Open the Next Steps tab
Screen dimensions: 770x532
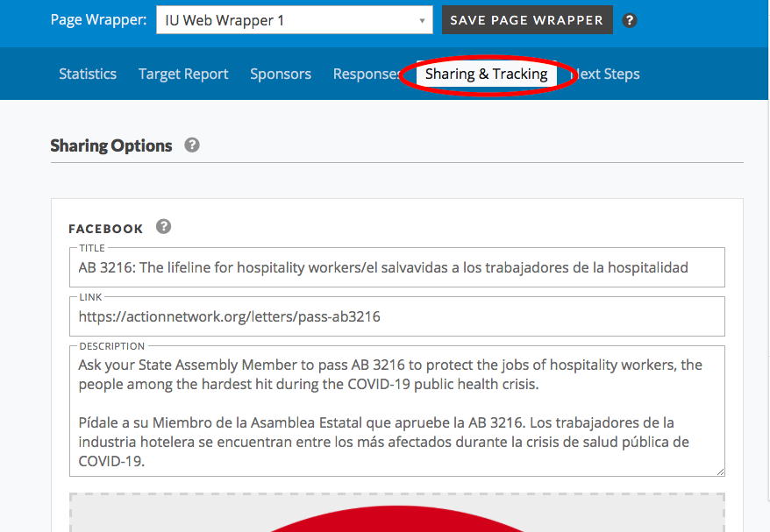[607, 74]
